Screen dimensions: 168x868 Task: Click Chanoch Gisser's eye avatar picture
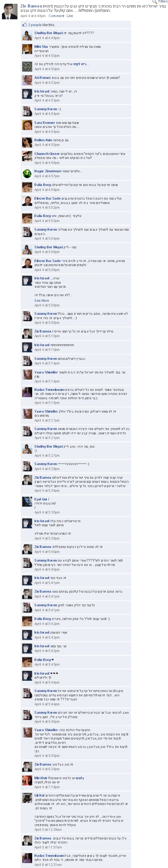(x=27, y=156)
